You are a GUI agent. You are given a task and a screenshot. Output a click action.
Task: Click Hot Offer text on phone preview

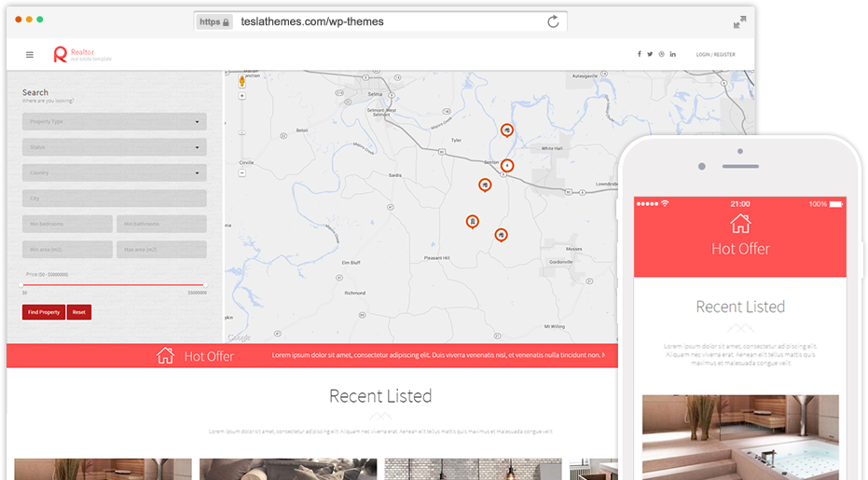coord(740,249)
